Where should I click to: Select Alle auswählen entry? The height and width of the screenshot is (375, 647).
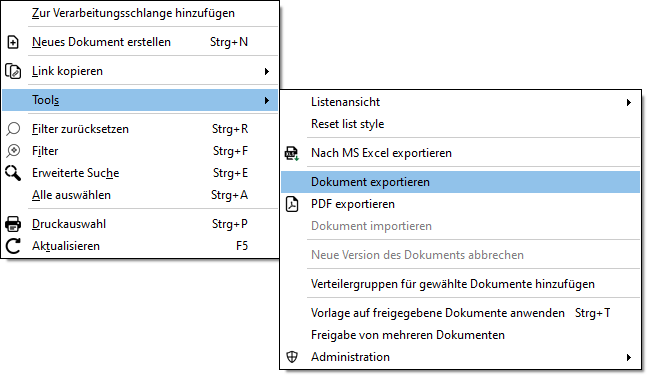point(140,195)
